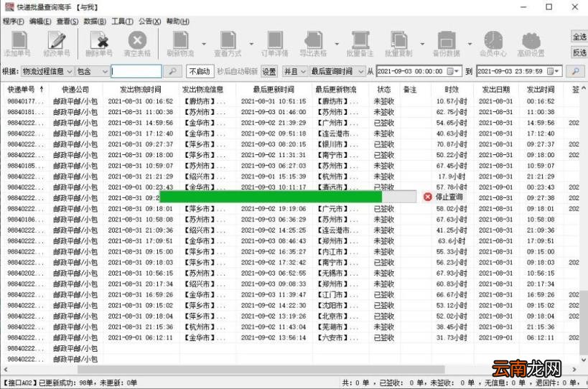Open the 工具(T) menu

(x=122, y=22)
